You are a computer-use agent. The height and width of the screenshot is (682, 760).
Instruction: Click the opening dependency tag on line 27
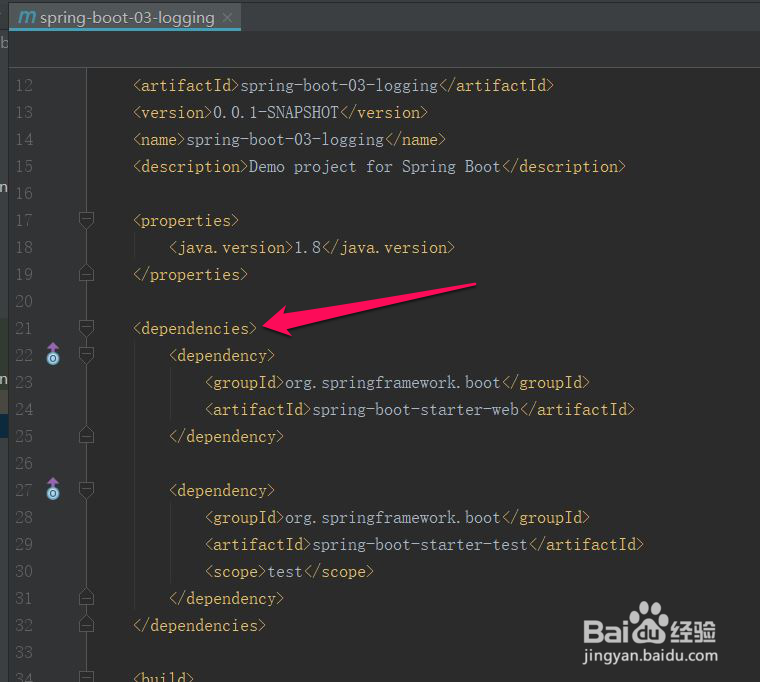[x=222, y=491]
